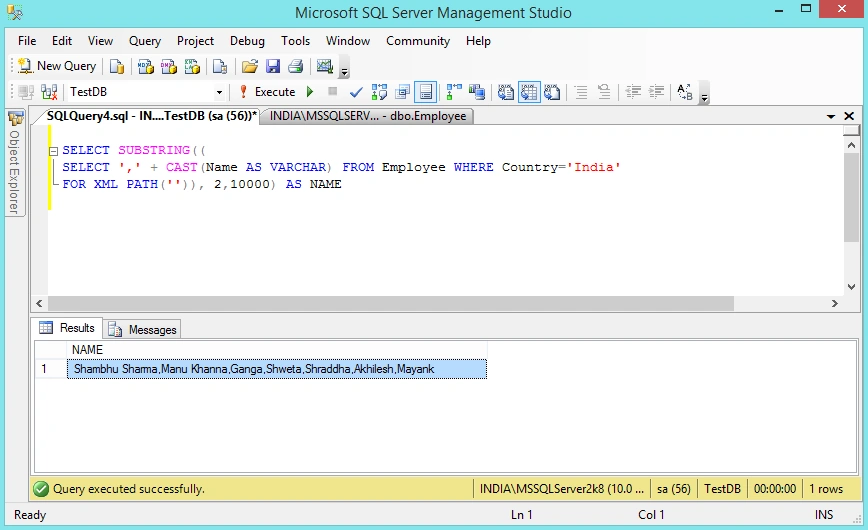The width and height of the screenshot is (868, 530).
Task: Click the Uncomment Selected Lines icon
Action: (604, 92)
